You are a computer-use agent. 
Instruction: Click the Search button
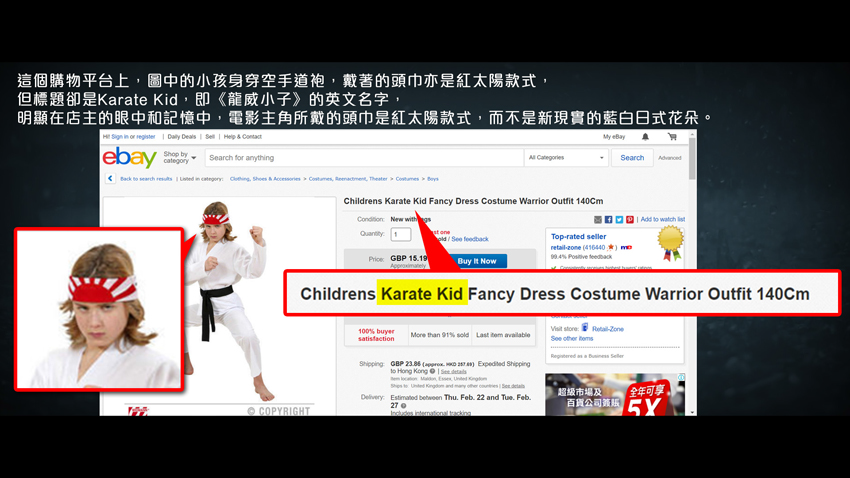[632, 158]
